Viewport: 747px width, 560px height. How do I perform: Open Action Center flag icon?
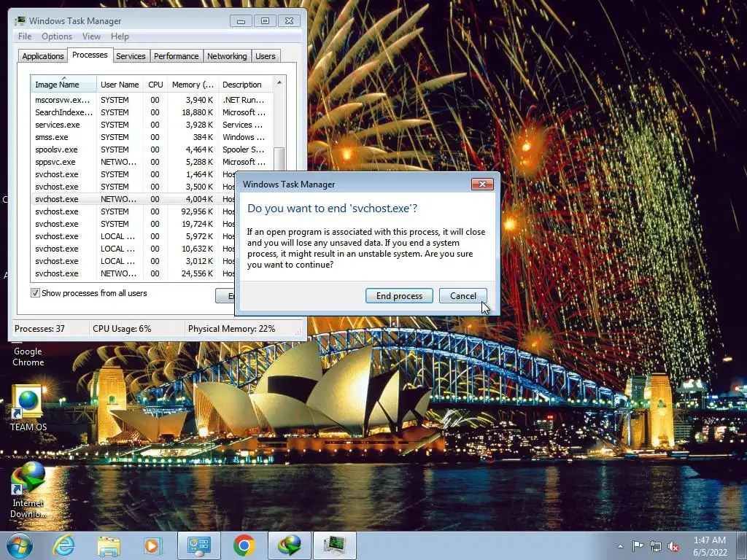click(x=638, y=547)
